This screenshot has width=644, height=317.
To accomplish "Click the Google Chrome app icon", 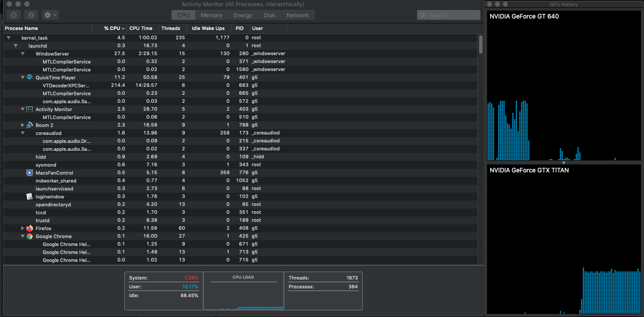I will 30,236.
